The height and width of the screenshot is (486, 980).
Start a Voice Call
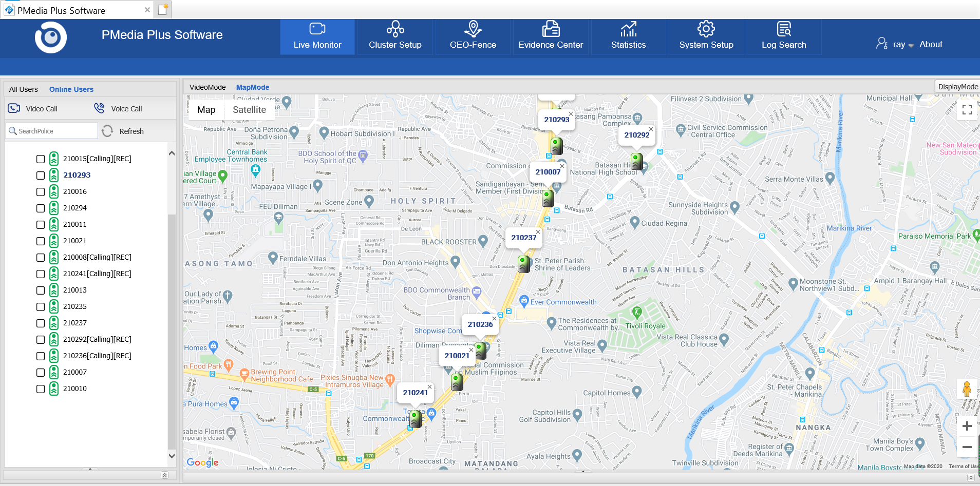(118, 108)
